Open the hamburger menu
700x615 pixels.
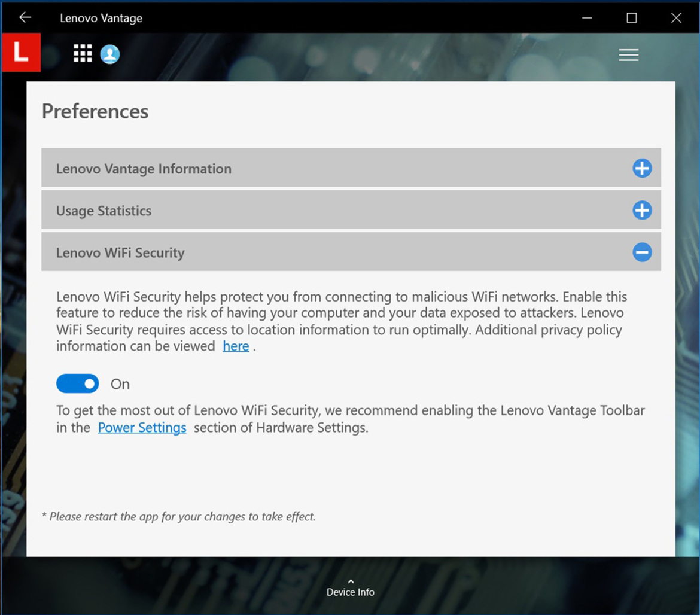tap(629, 55)
